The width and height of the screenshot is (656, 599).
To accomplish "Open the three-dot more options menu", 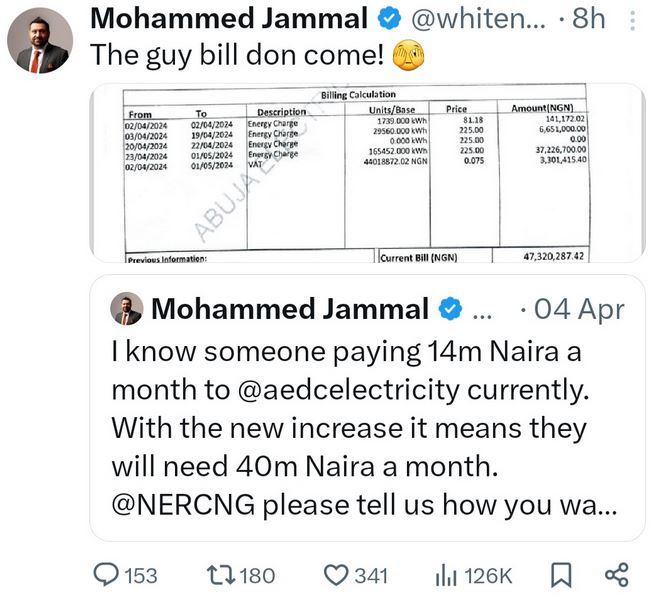I will pos(630,18).
